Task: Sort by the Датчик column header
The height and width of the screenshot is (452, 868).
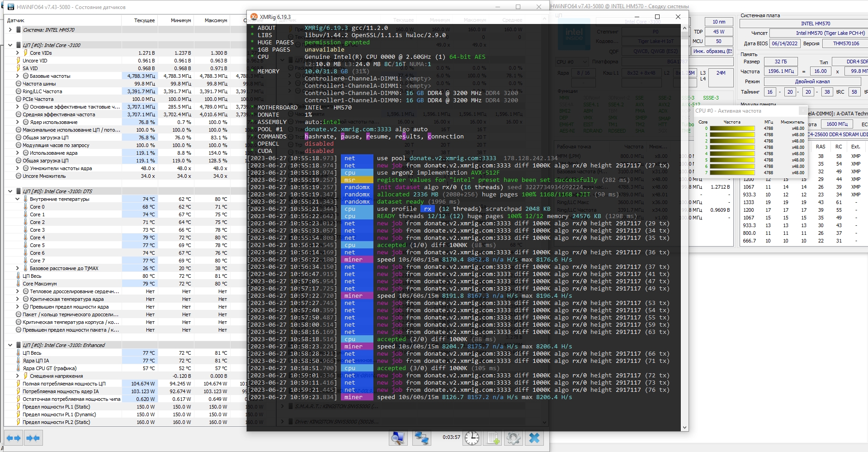Action: [x=62, y=20]
